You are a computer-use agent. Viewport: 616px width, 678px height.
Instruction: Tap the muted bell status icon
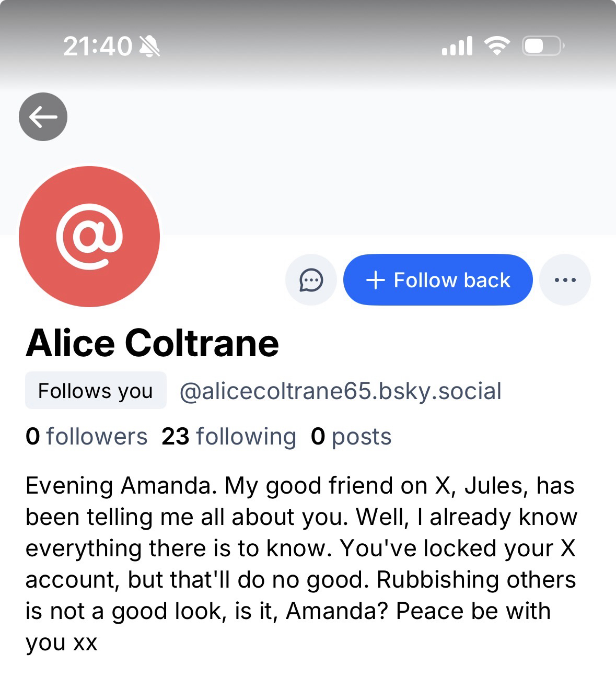coord(150,46)
